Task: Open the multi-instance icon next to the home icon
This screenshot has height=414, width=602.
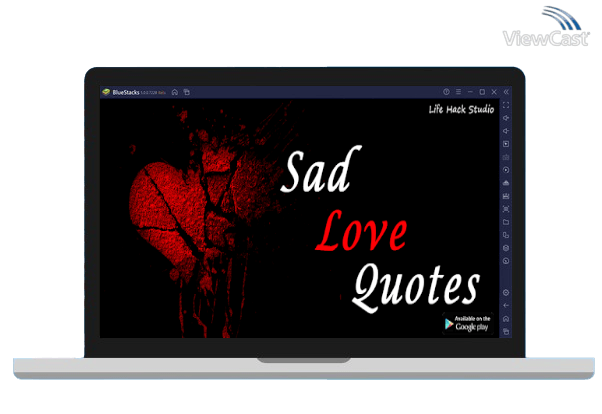Action: point(187,92)
